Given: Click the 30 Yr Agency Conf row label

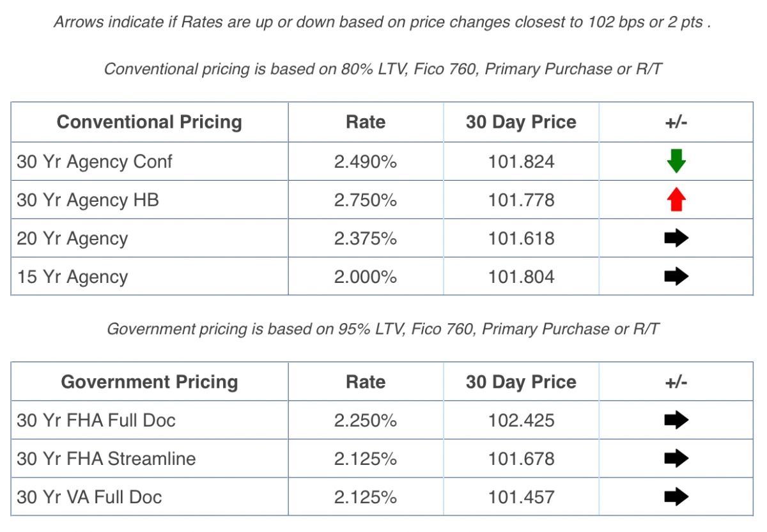Looking at the screenshot, I should 95,162.
